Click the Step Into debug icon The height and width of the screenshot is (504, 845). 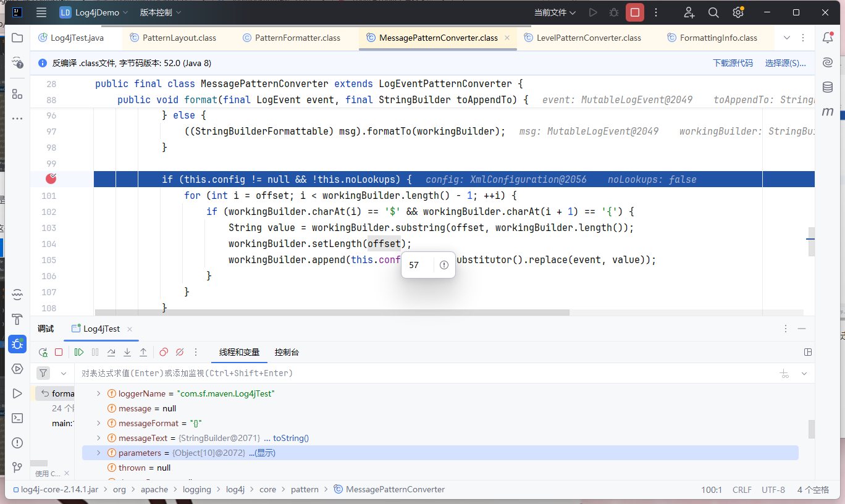127,352
